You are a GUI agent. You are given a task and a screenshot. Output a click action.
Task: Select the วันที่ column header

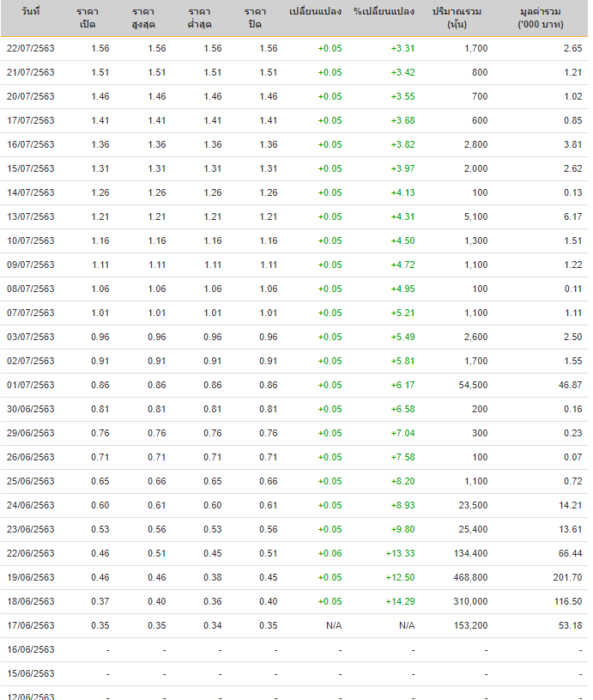[30, 11]
